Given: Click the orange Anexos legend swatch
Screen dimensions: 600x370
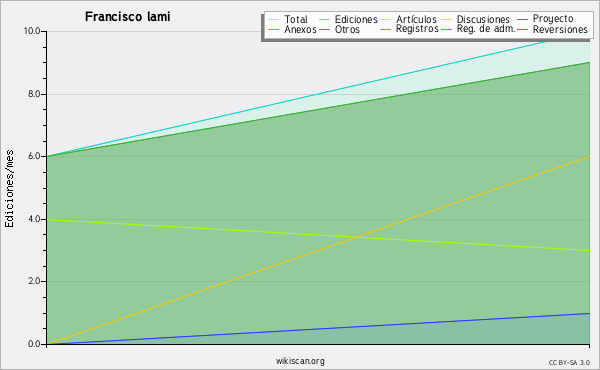Looking at the screenshot, I should click(274, 30).
